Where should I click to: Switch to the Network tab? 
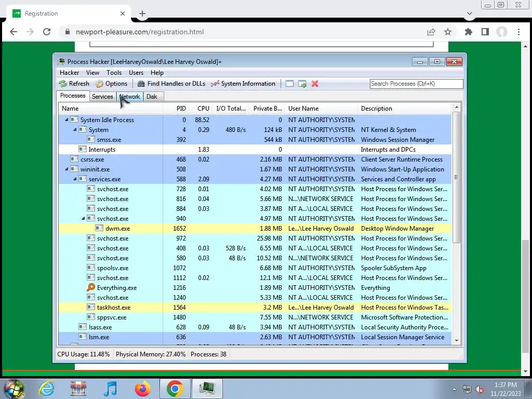point(129,97)
